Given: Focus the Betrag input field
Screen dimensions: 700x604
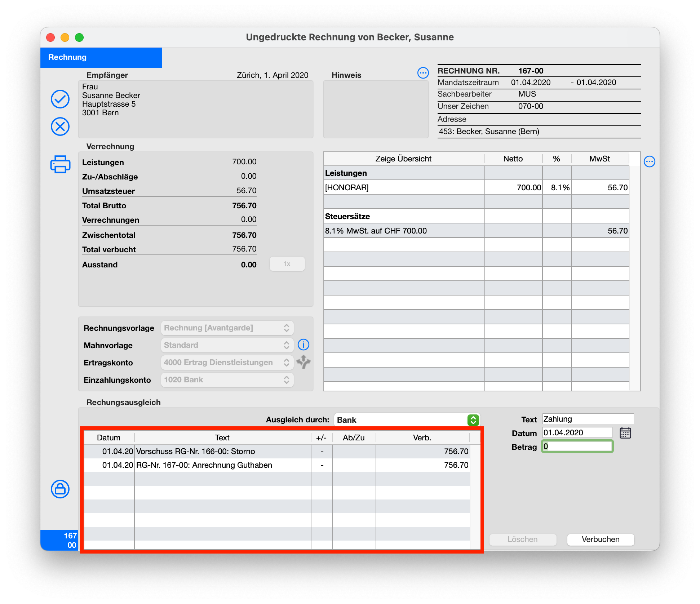Looking at the screenshot, I should [x=577, y=446].
